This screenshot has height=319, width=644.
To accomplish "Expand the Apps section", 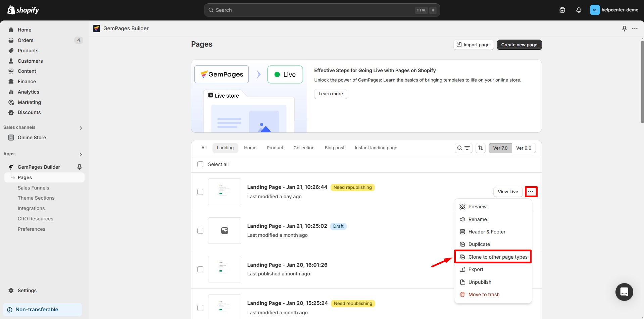I will (x=81, y=154).
